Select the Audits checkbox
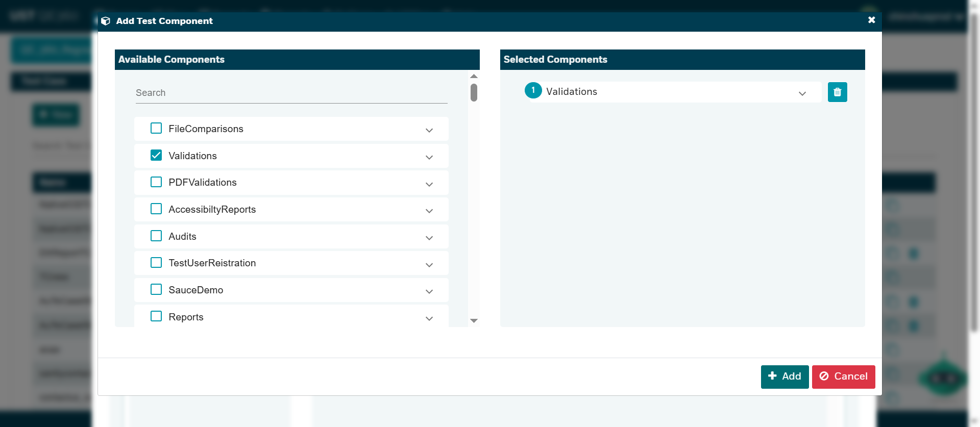This screenshot has width=980, height=427. click(x=156, y=236)
